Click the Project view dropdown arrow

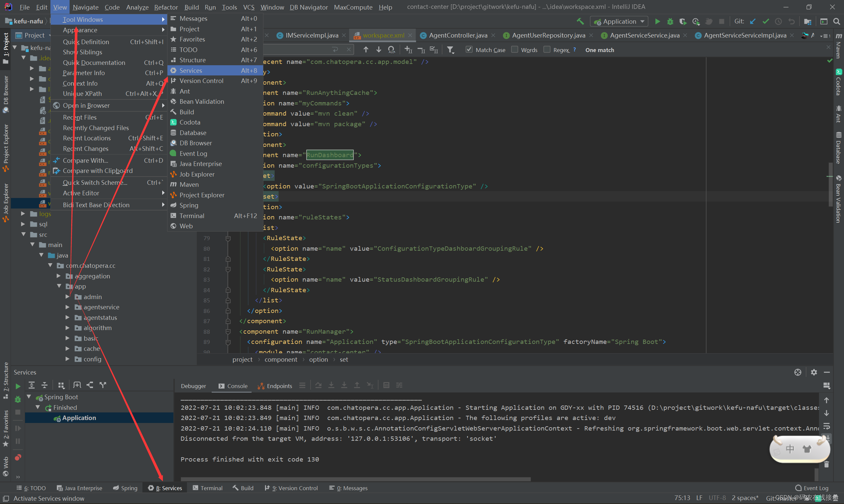[x=50, y=35]
